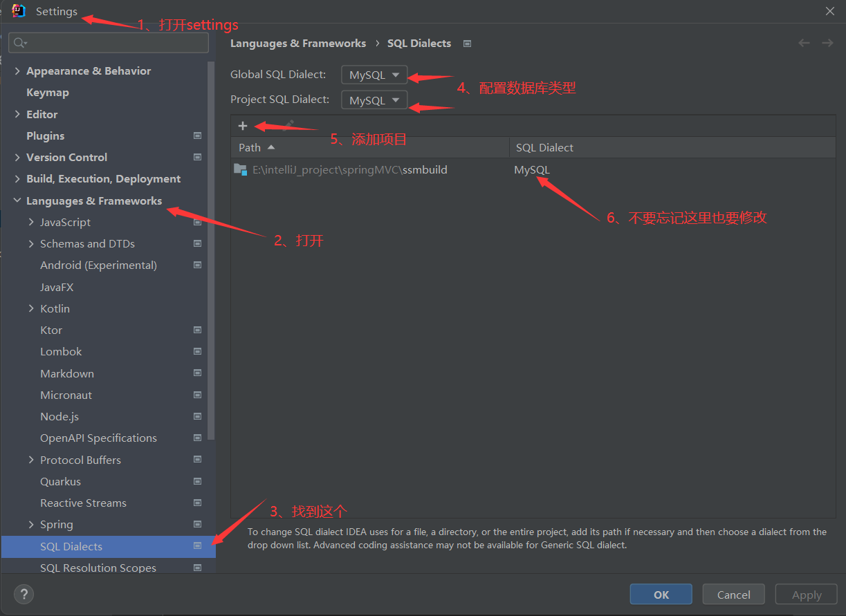
Task: Click the SQL Dialect column header
Action: pos(672,147)
